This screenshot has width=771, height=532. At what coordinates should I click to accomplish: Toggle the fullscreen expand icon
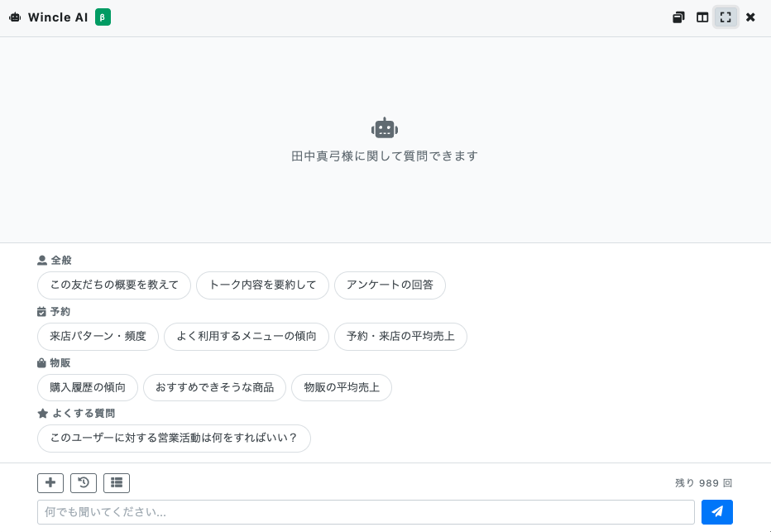tap(726, 17)
